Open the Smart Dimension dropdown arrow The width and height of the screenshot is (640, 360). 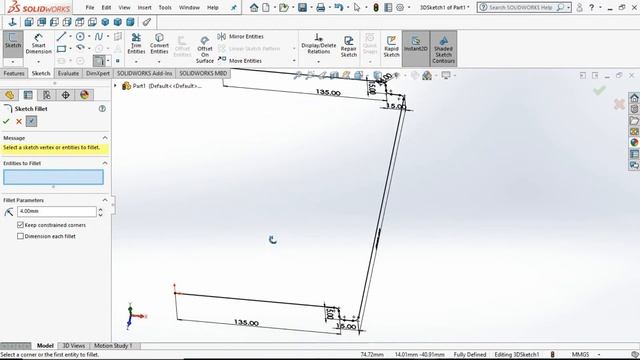[x=38, y=62]
